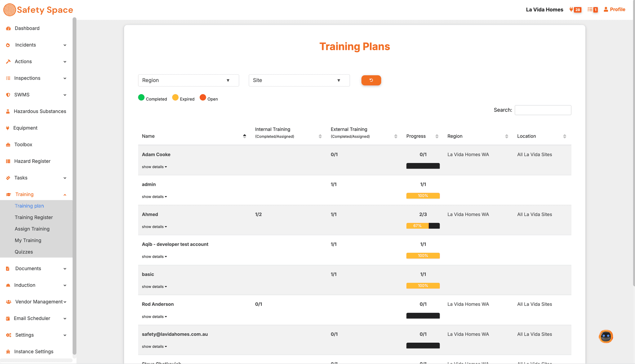Screen dimensions: 635x364
Task: Expand the Induction menu chevron
Action: [65, 285]
